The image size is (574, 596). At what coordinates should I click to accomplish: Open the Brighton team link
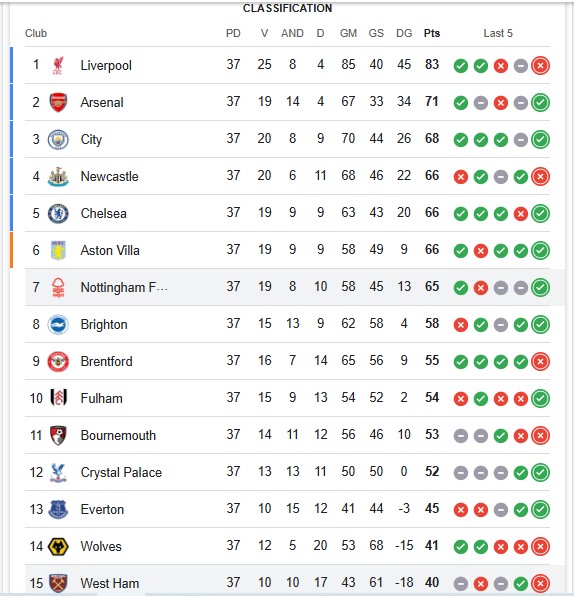click(x=104, y=325)
